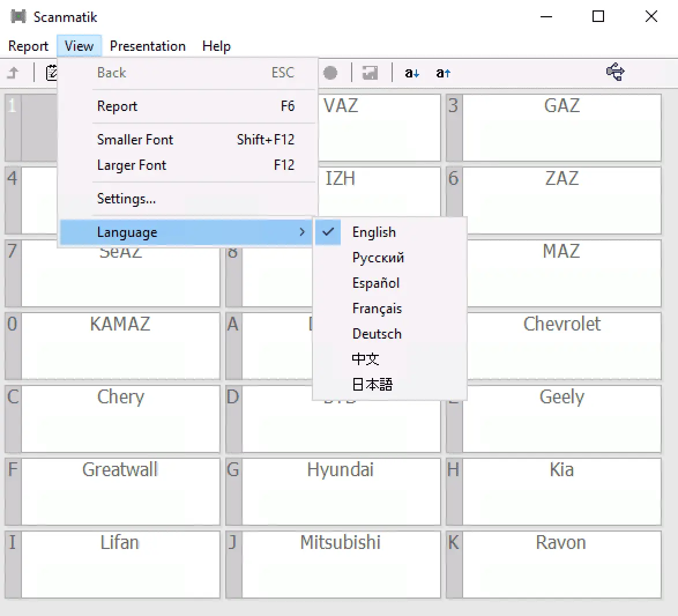
Task: Switch language to 中文
Action: point(390,359)
